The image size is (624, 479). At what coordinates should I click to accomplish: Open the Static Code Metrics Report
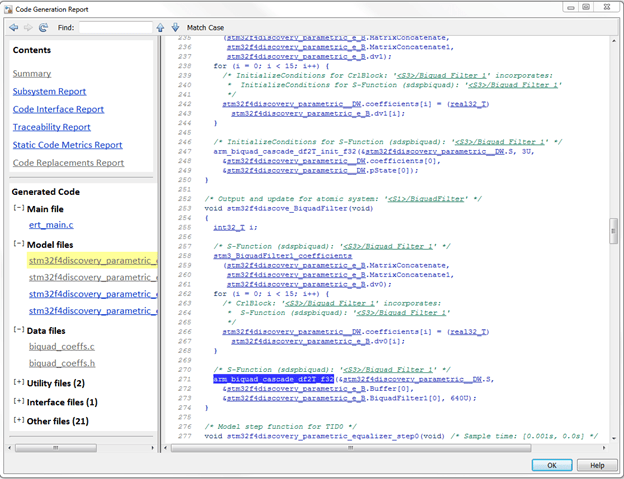(67, 145)
